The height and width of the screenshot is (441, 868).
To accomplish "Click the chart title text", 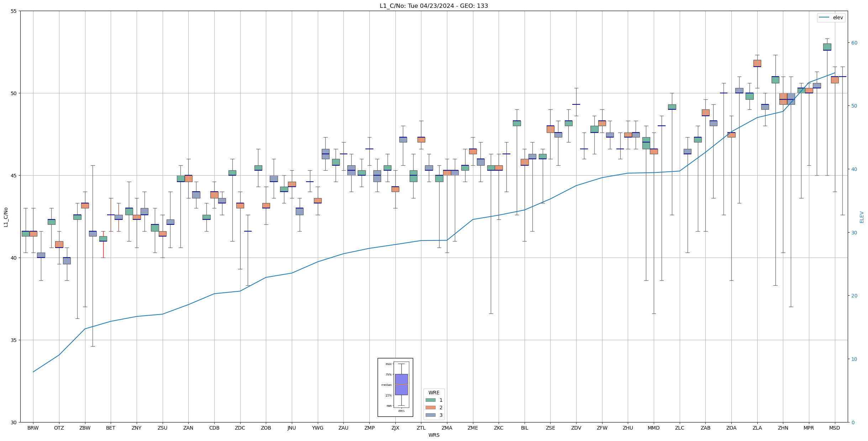I will pos(433,6).
